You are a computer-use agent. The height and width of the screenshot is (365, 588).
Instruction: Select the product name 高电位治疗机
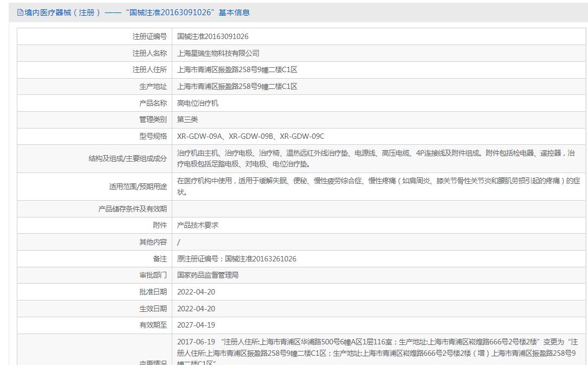[x=198, y=103]
